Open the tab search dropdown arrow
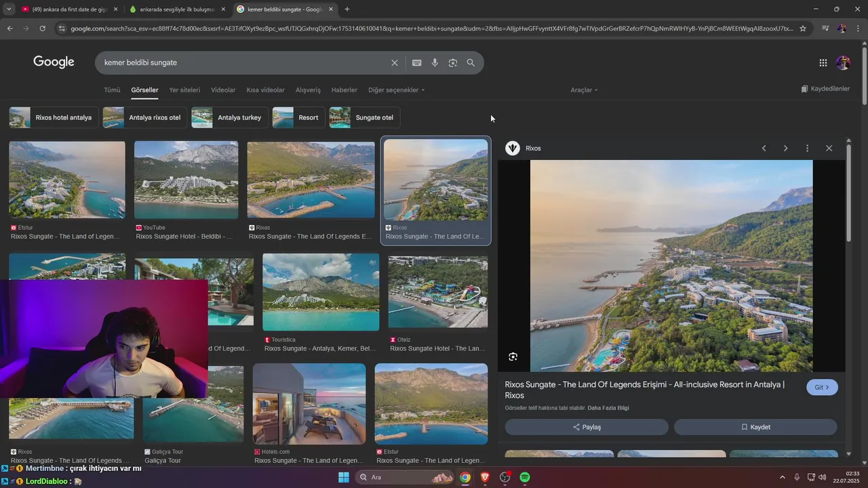868x488 pixels. 9,9
